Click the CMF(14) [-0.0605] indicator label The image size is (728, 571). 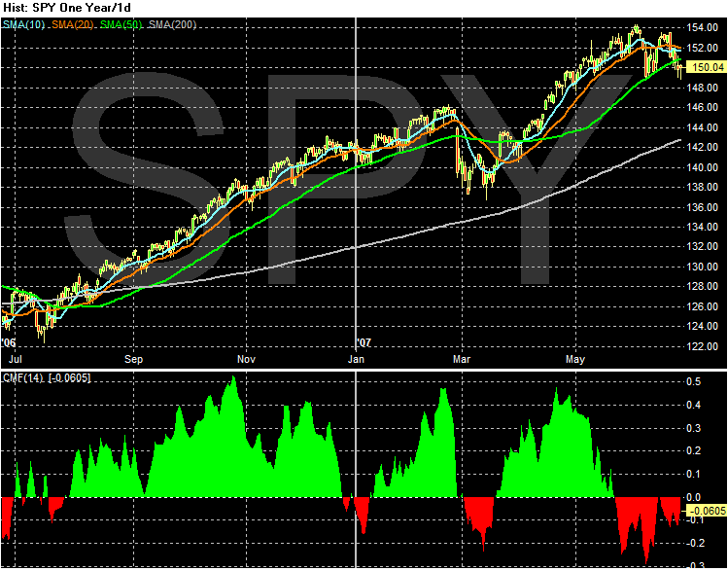(47, 378)
